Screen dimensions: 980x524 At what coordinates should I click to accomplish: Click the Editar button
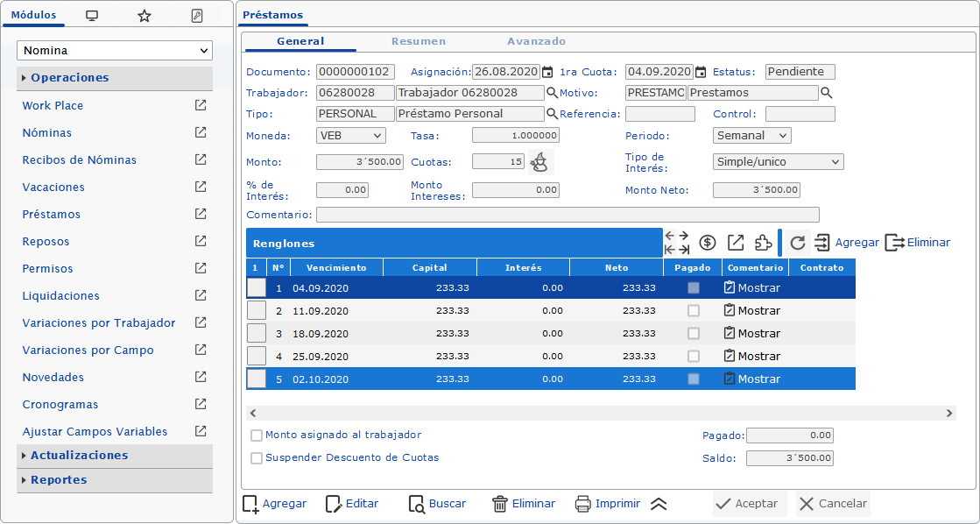pos(352,503)
